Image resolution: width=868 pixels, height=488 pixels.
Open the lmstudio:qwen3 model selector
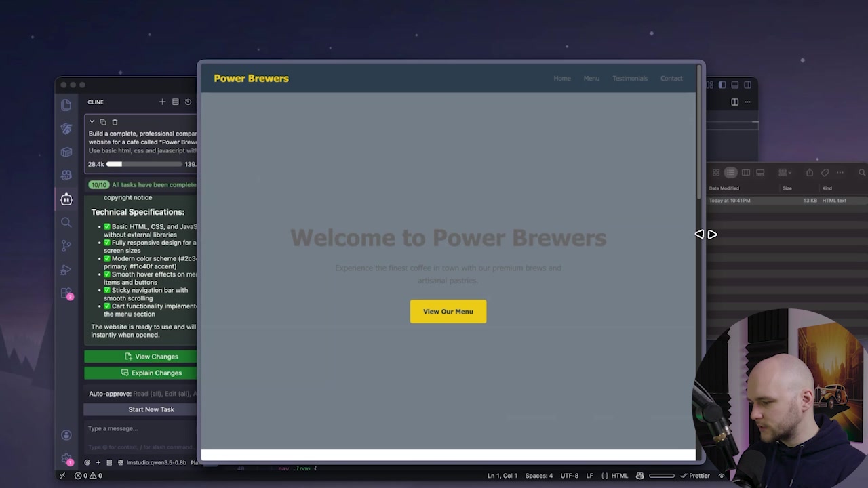point(156,462)
